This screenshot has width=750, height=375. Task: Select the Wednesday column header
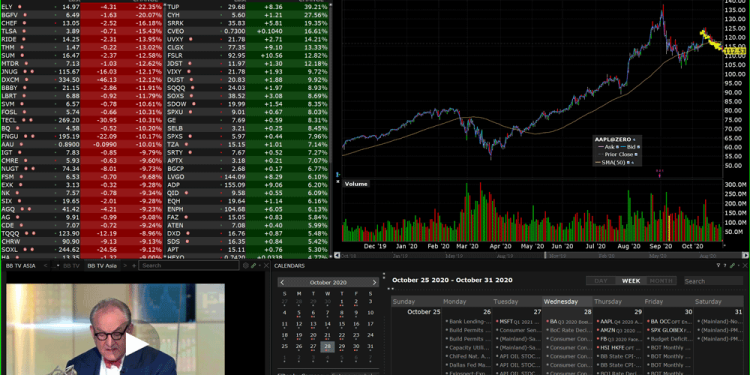pos(568,301)
